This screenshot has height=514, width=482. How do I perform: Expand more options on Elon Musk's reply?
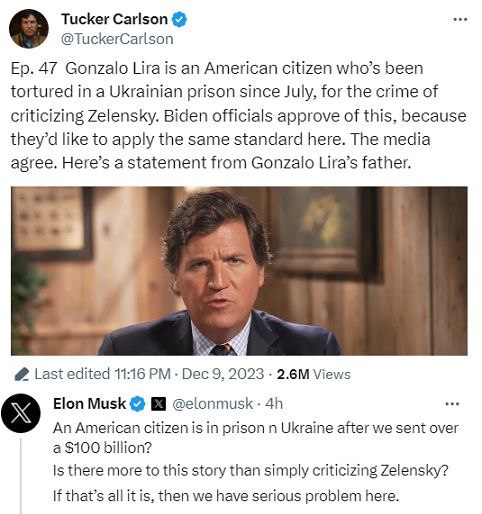(452, 404)
